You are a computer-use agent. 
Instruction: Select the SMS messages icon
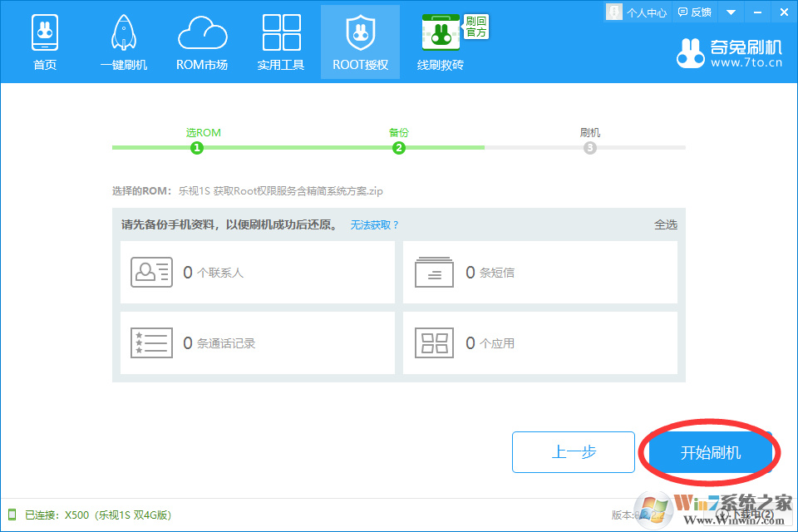point(434,273)
